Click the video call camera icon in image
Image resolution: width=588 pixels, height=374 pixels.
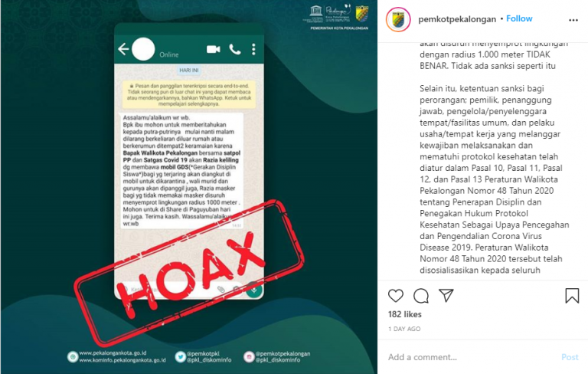pos(214,49)
